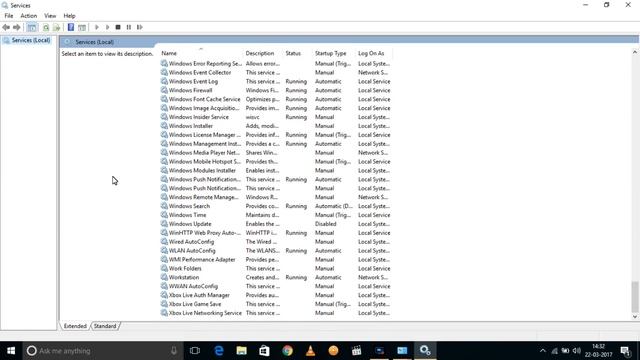Click the gear icon beside Windows Update
Screen dimensions: 640x360
pyautogui.click(x=164, y=224)
